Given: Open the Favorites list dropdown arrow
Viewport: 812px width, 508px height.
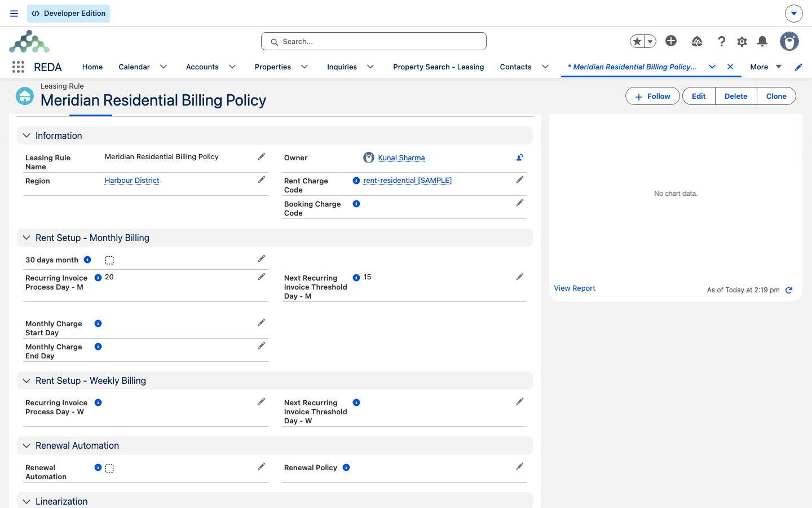Looking at the screenshot, I should [x=650, y=41].
